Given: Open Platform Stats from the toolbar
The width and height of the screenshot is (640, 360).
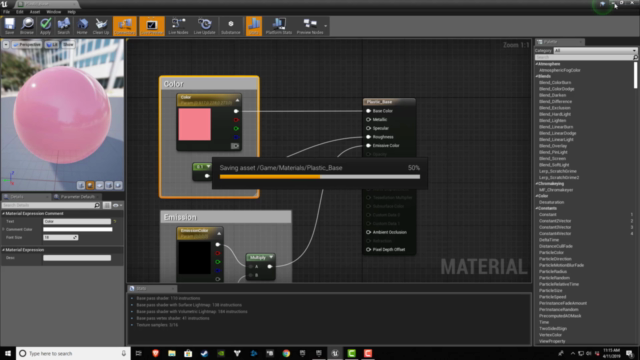Looking at the screenshot, I should tap(279, 26).
